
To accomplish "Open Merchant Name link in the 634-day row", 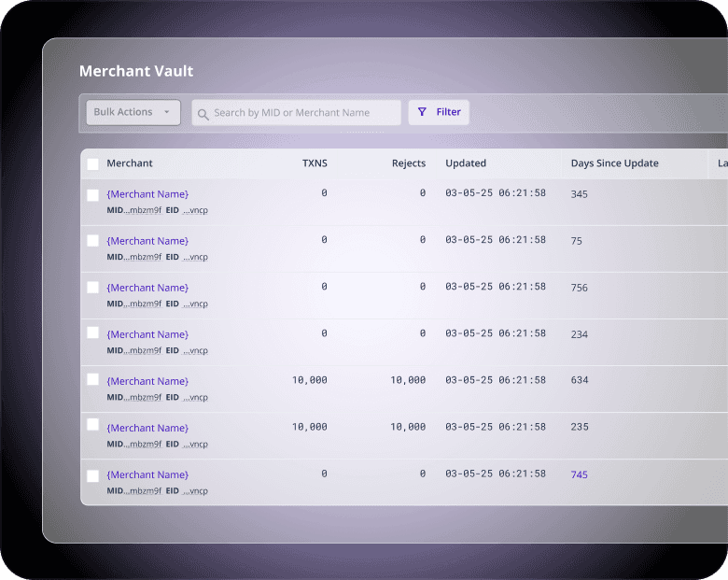I will tap(147, 382).
